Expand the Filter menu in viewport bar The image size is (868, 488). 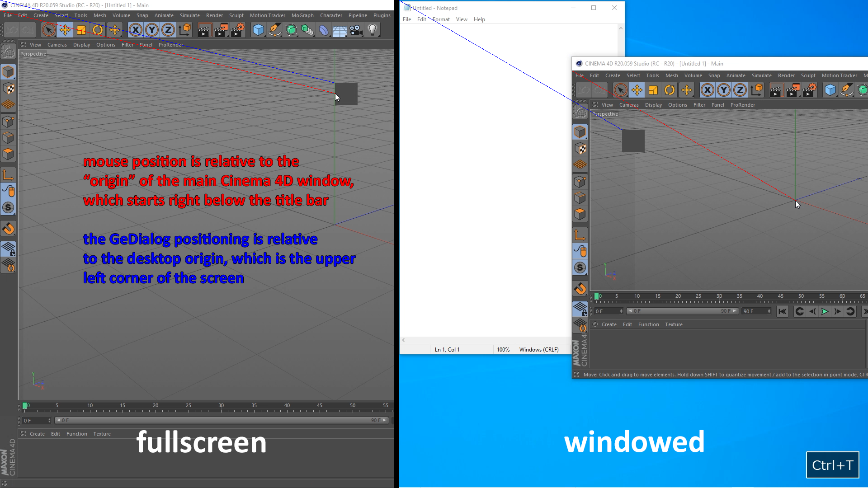127,45
